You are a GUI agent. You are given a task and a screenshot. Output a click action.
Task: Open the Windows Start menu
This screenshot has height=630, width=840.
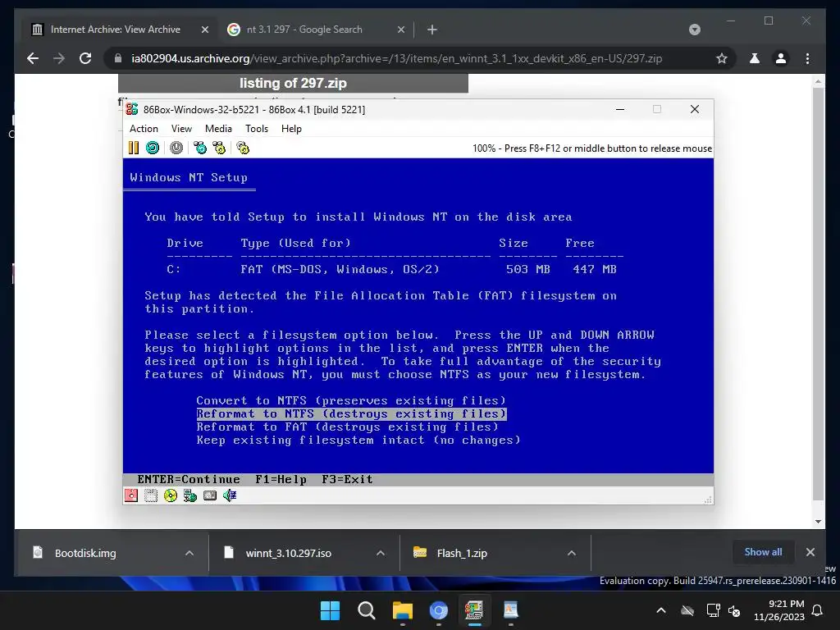tap(330, 610)
